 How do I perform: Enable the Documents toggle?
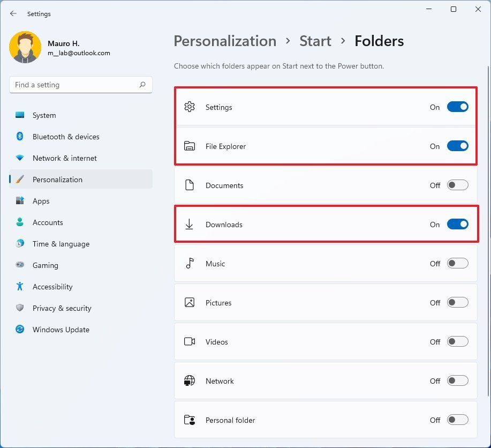click(x=457, y=185)
